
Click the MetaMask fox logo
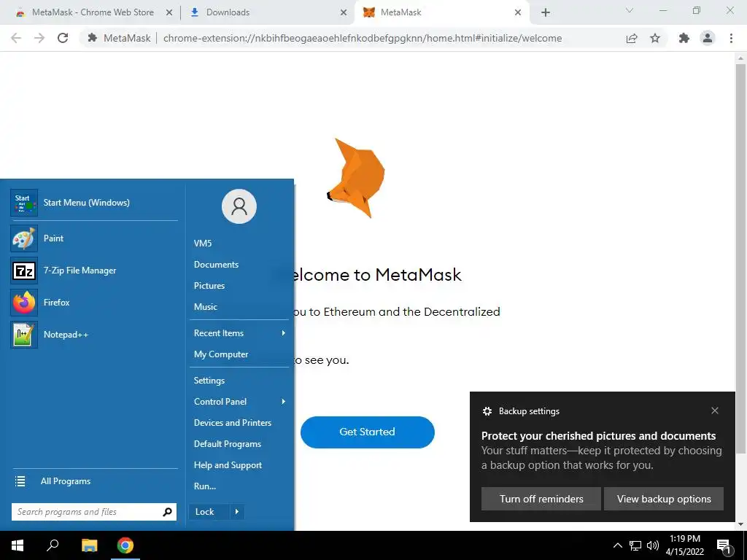[356, 178]
